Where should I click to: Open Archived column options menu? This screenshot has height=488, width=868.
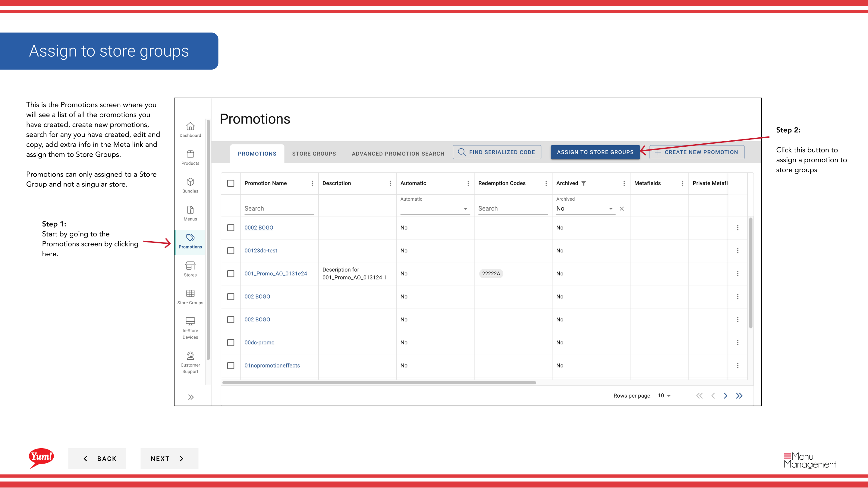pyautogui.click(x=624, y=183)
